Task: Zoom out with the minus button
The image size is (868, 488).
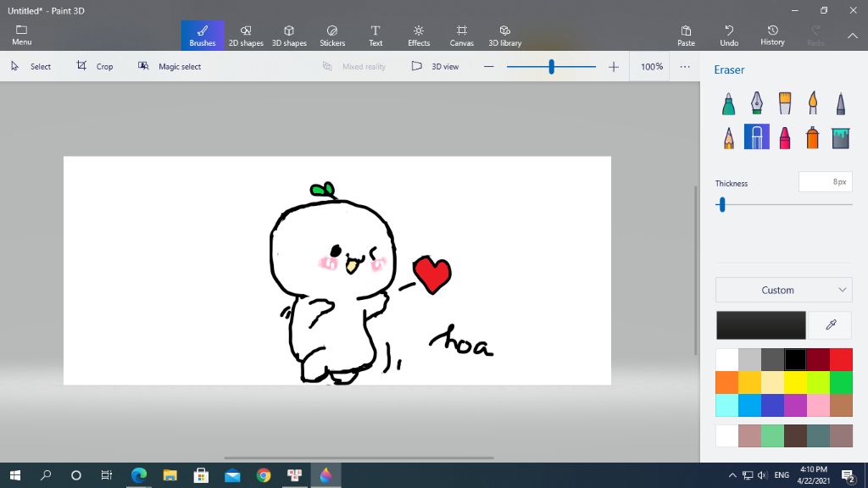Action: [488, 66]
